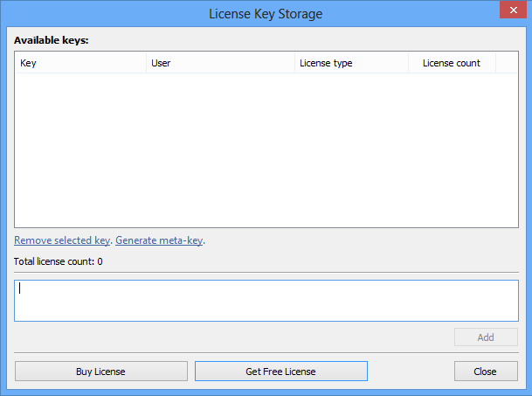Click the divider between License type and License count
This screenshot has height=396, width=532.
[x=408, y=63]
